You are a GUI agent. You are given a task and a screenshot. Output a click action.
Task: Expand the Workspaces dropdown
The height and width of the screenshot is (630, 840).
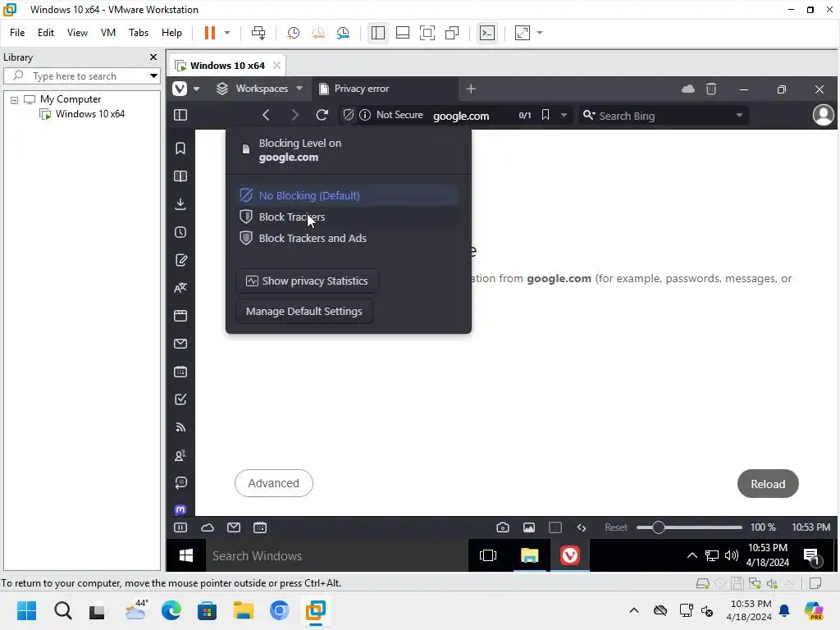click(299, 89)
